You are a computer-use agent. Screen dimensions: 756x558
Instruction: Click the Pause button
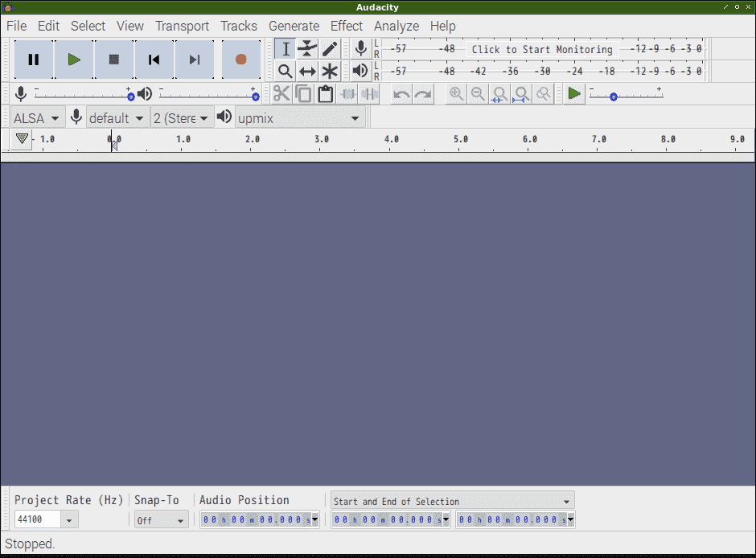click(34, 59)
